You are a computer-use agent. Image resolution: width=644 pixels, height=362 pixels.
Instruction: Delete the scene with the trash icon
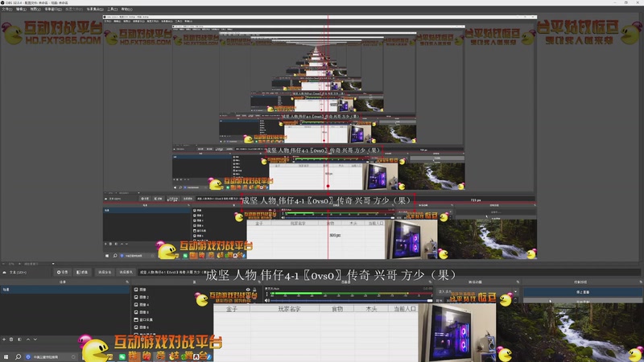point(11,339)
